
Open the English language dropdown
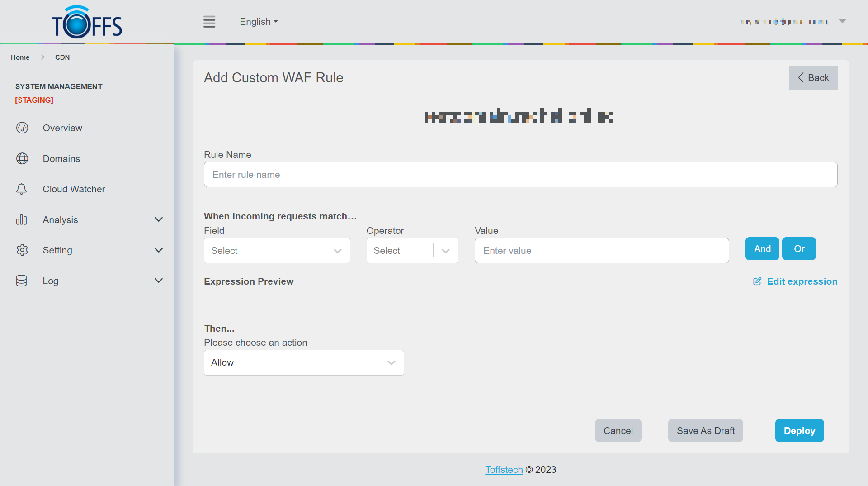(x=259, y=22)
